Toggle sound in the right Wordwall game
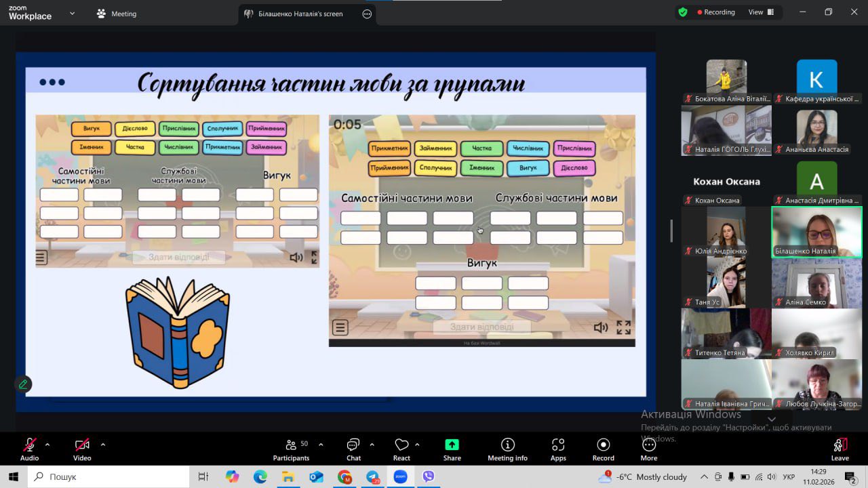The image size is (868, 488). pyautogui.click(x=601, y=328)
